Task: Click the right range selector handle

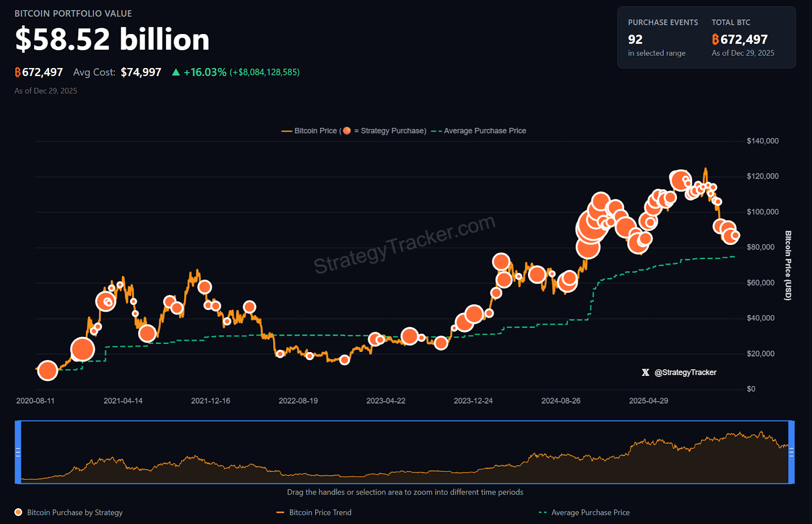Action: point(791,451)
